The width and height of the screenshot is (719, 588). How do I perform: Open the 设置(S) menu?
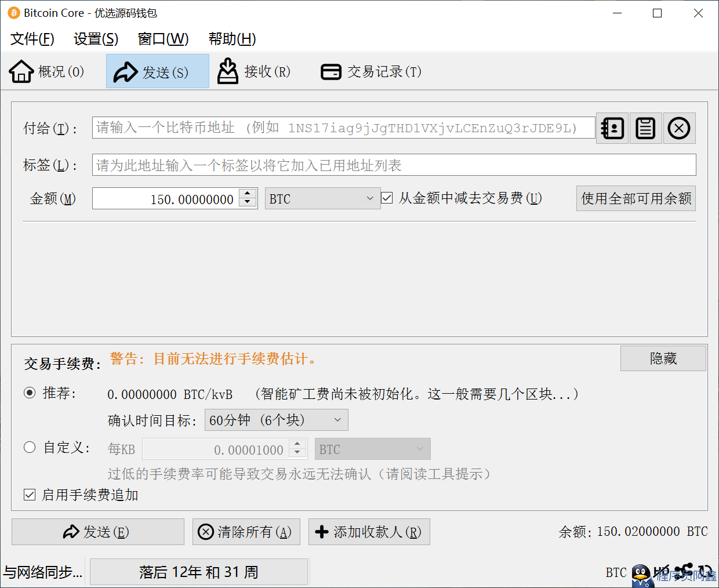point(96,39)
